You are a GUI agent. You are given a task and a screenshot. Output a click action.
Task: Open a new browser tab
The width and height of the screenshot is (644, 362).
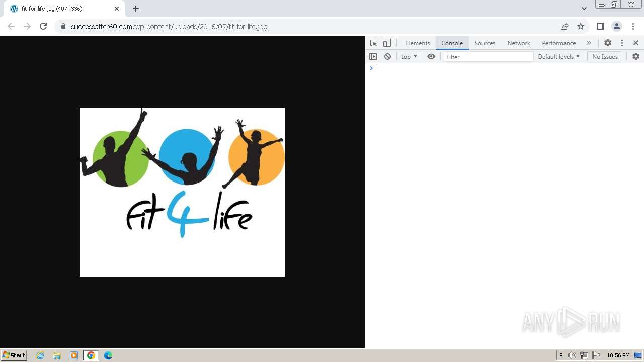136,9
